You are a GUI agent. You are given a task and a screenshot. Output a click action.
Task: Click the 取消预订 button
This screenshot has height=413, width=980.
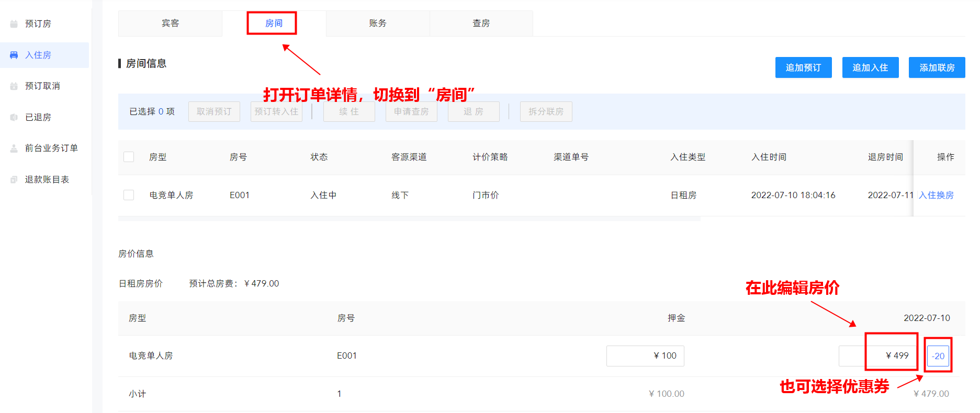[214, 111]
